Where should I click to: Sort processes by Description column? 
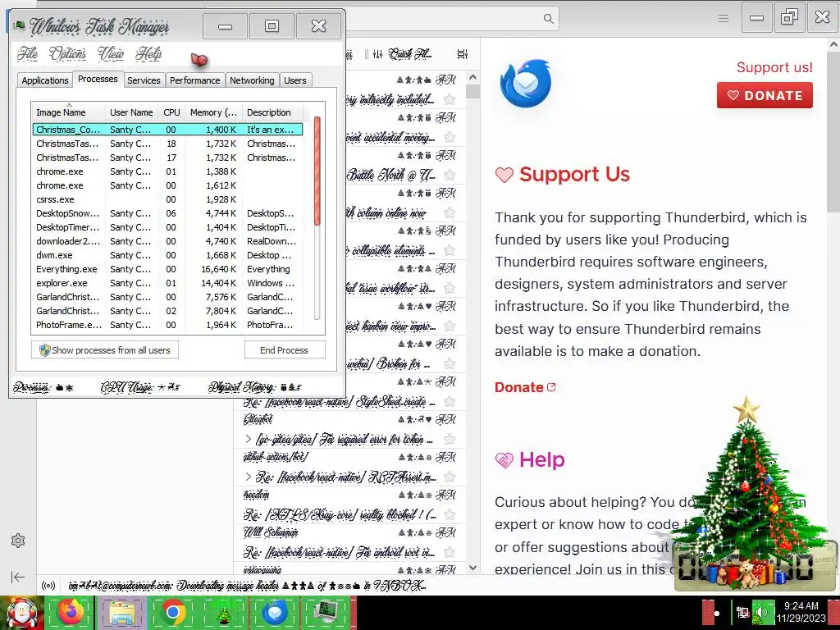[272, 112]
